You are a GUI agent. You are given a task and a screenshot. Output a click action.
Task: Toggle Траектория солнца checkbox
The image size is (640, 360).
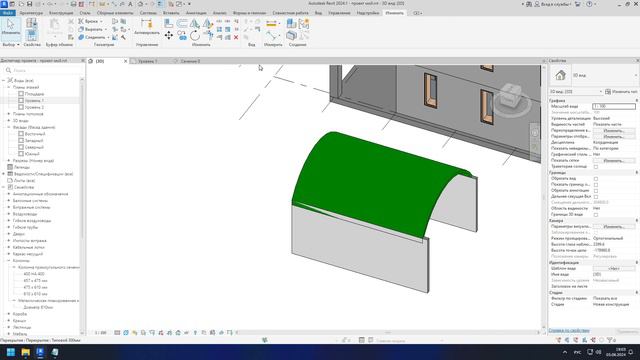coord(596,167)
